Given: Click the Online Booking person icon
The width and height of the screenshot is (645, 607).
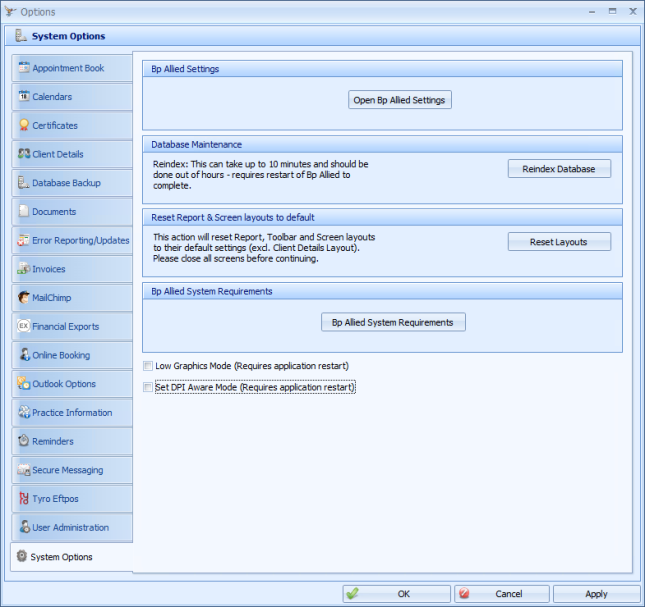Looking at the screenshot, I should pyautogui.click(x=25, y=354).
